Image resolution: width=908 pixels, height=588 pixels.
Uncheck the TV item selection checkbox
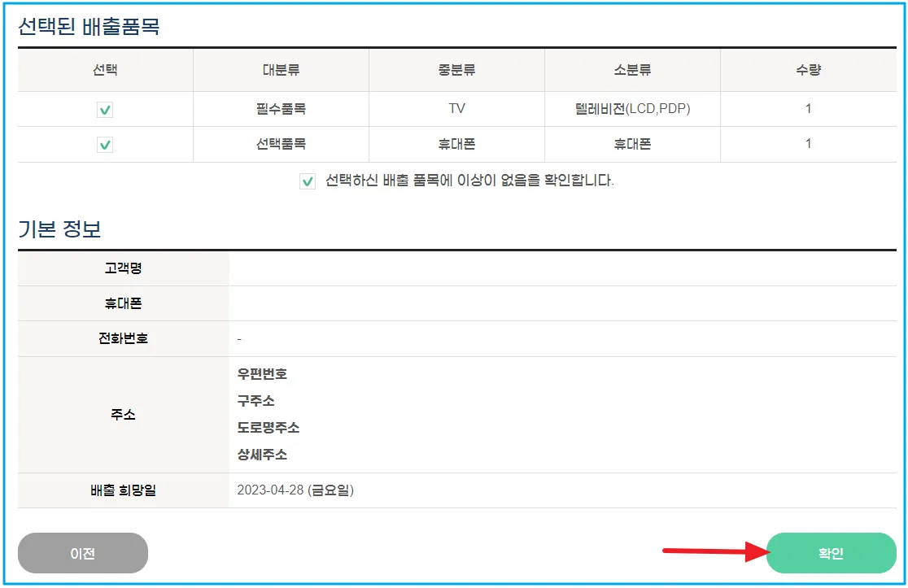(104, 109)
